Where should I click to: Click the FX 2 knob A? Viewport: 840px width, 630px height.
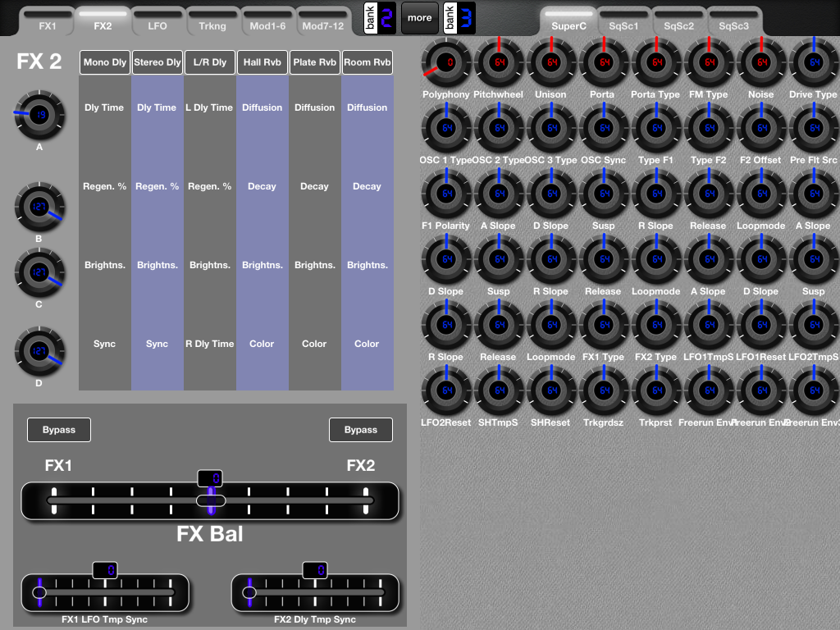[x=39, y=115]
